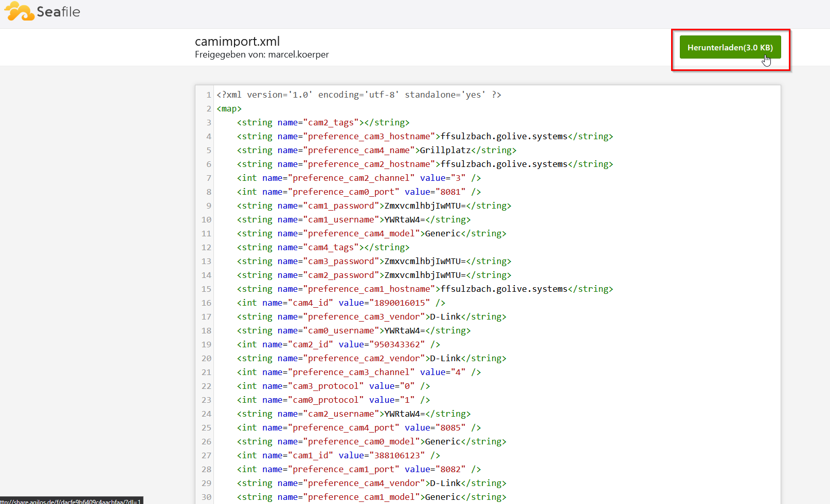Click the preference_cam1_port 8082 line
This screenshot has height=504, width=830.
pyautogui.click(x=359, y=469)
